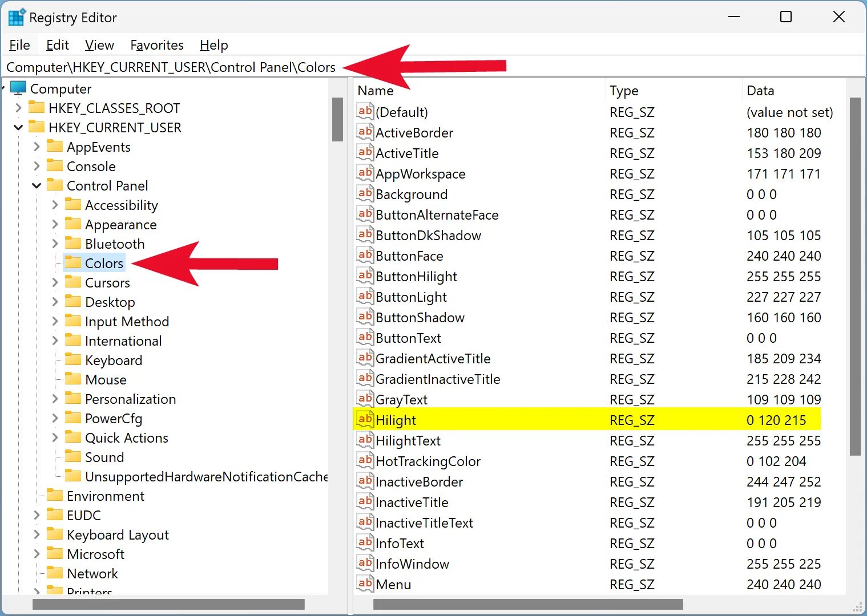Expand the Bluetooth key

click(x=55, y=244)
